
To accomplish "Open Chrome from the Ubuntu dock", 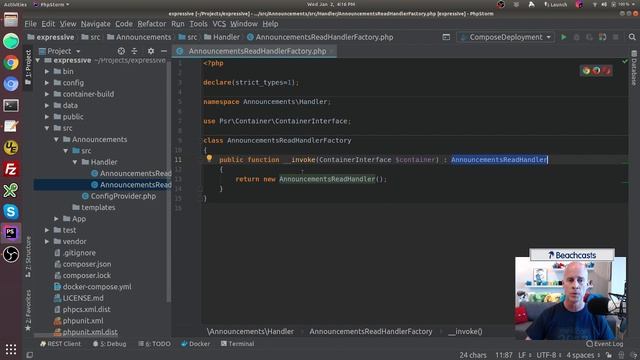I will click(11, 63).
